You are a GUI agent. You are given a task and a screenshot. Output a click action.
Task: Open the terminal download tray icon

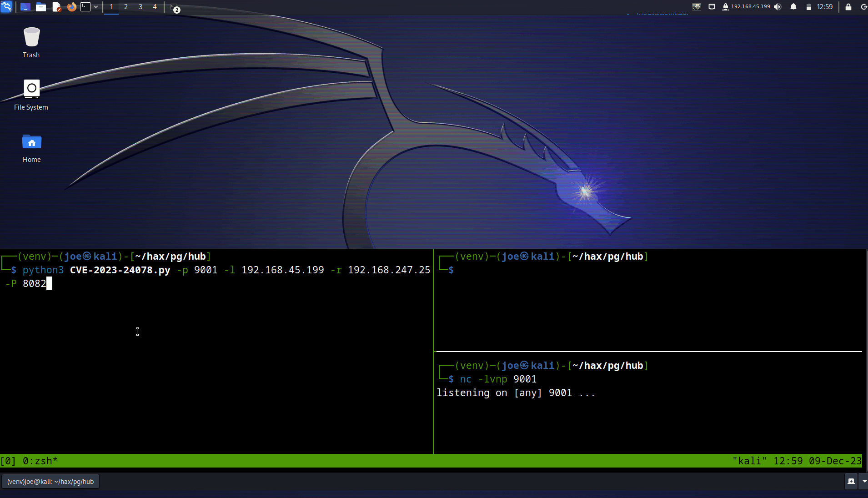[697, 7]
